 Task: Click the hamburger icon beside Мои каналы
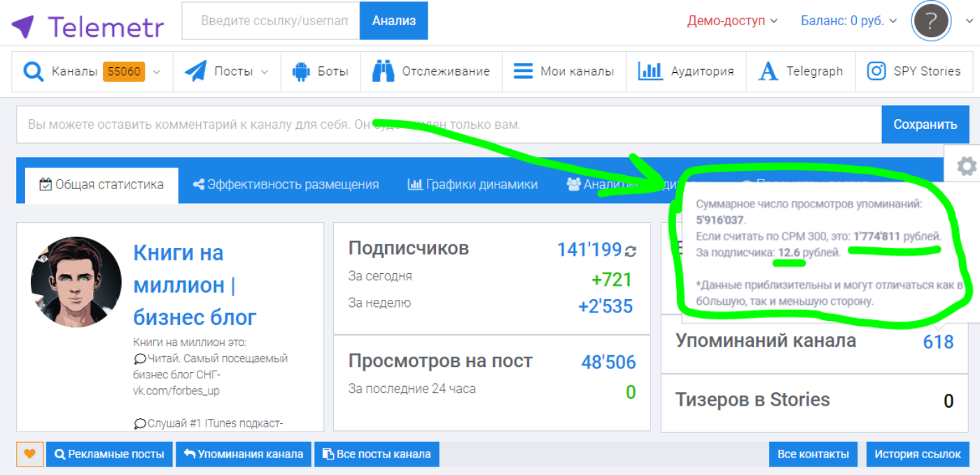pos(523,71)
